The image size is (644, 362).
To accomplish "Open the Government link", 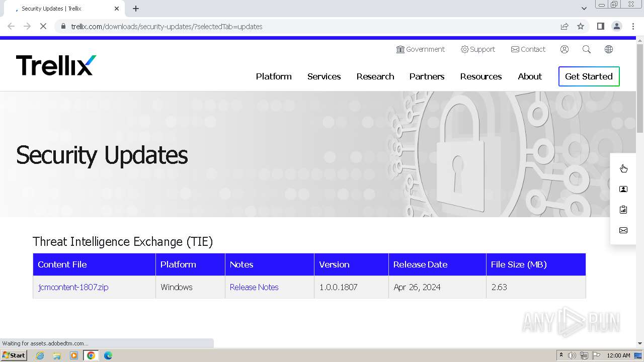I will (421, 49).
